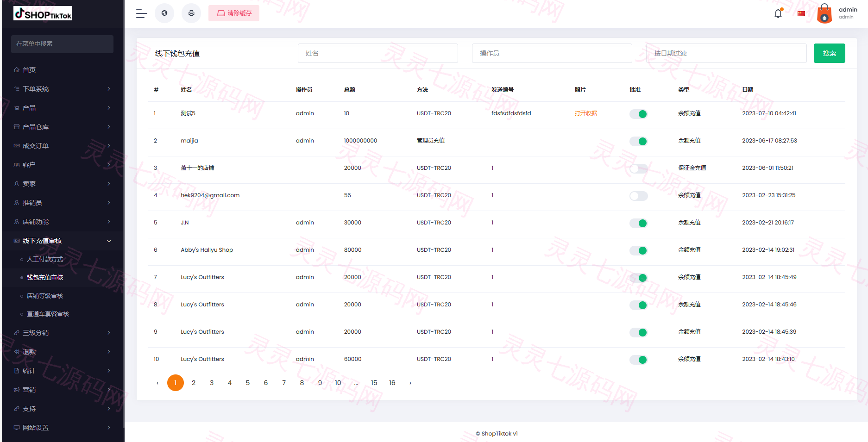Toggle approval for 测试5 row
868x442 pixels.
coord(638,114)
